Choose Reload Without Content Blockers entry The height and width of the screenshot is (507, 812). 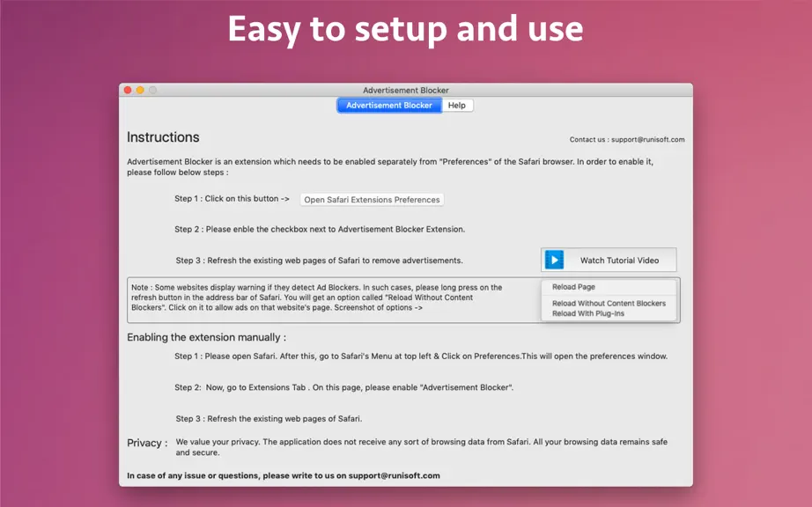[x=609, y=304]
